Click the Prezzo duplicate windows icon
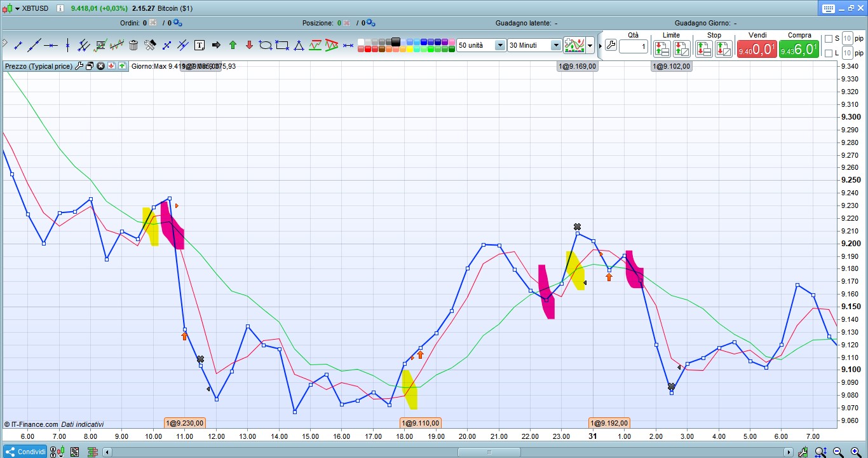 (90, 66)
